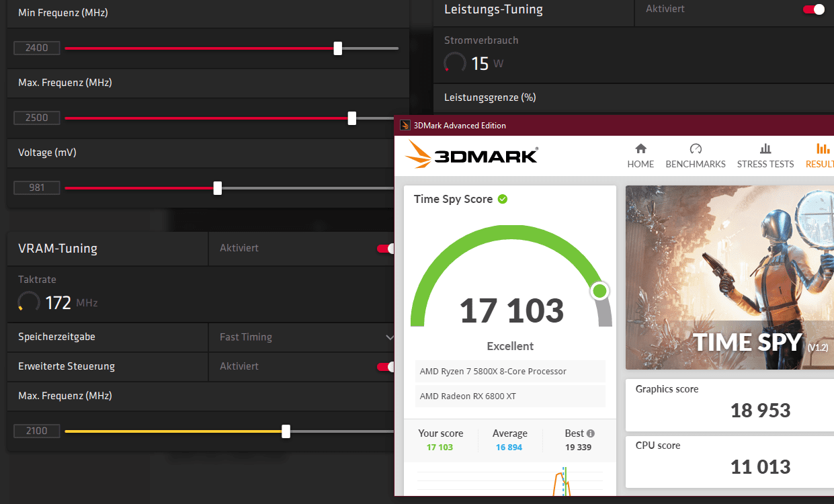Image resolution: width=834 pixels, height=504 pixels.
Task: Click the info icon next to Best score
Action: click(x=591, y=433)
